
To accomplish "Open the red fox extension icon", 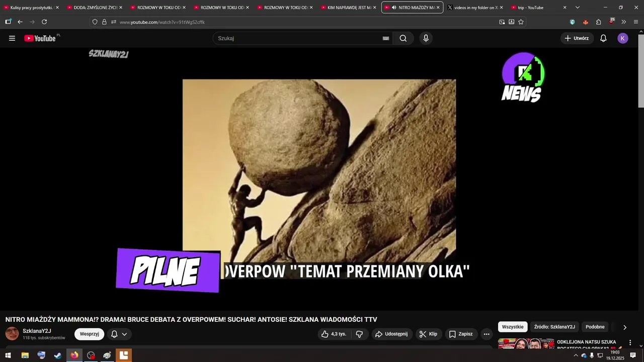I will pos(585,22).
